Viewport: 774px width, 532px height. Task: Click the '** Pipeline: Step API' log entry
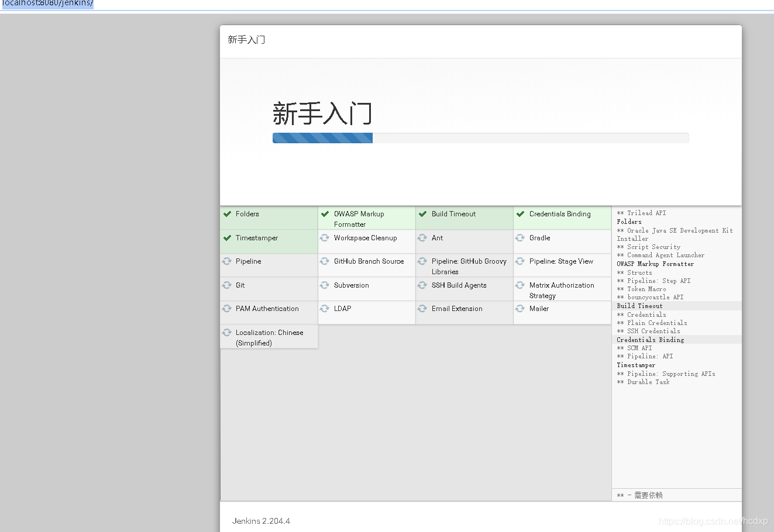(x=653, y=281)
